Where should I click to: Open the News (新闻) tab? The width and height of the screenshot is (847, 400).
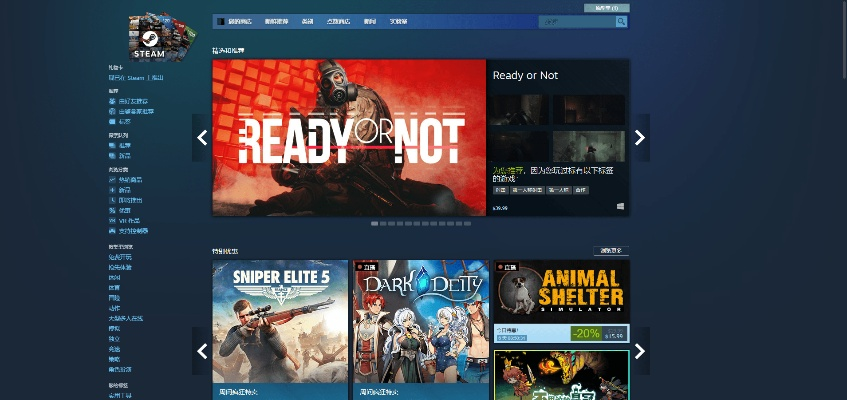click(369, 22)
